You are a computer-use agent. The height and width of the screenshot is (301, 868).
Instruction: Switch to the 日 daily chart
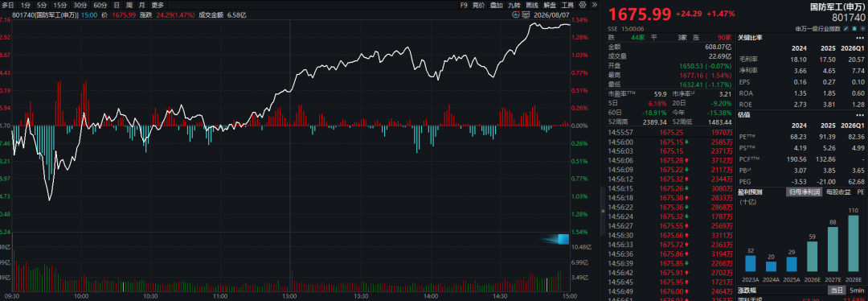(117, 5)
